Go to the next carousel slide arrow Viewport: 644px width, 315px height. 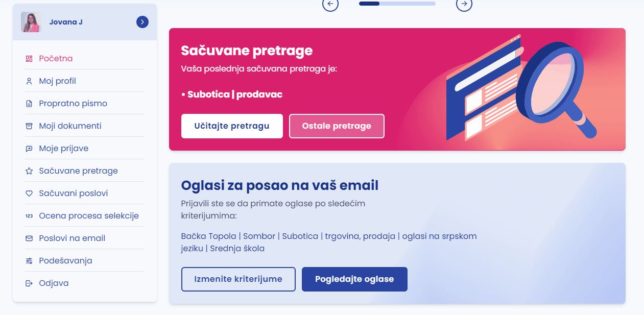[464, 4]
